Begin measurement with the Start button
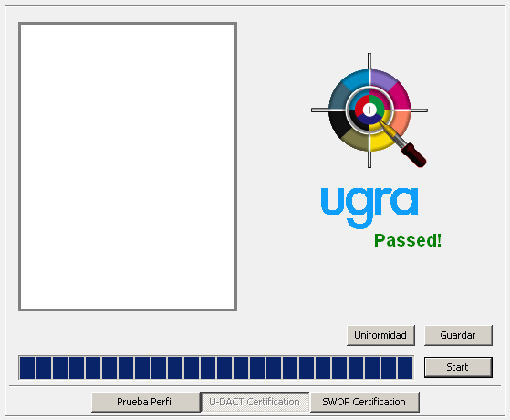 458,367
